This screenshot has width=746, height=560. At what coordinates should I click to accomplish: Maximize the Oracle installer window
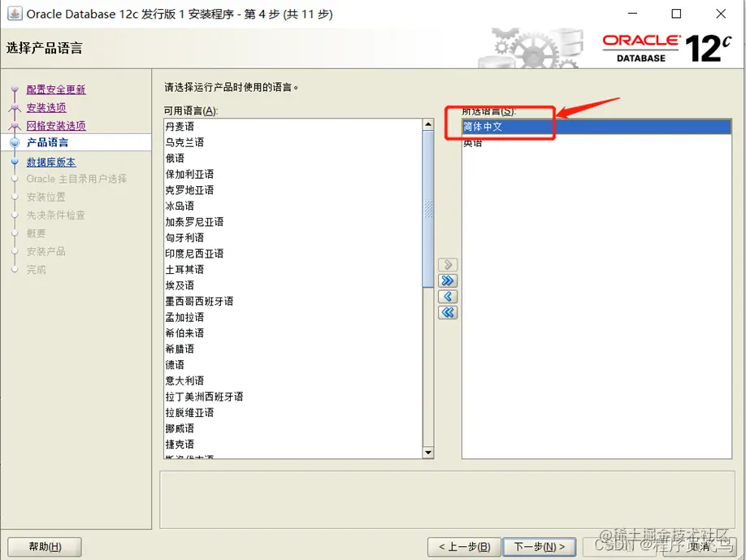point(676,14)
